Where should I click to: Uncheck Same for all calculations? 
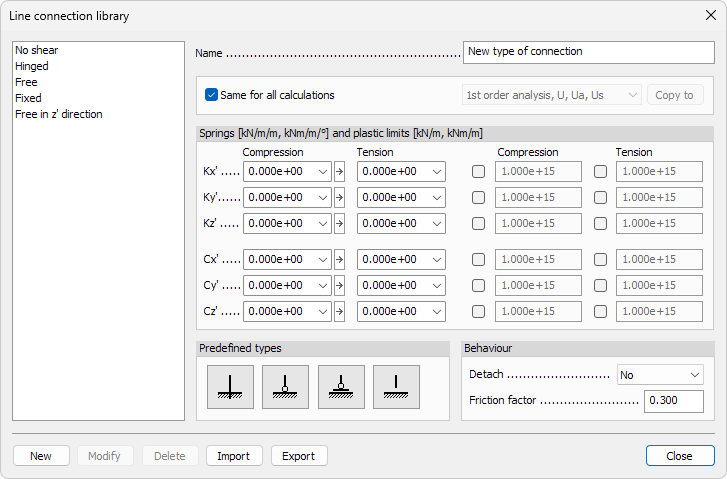click(x=212, y=95)
